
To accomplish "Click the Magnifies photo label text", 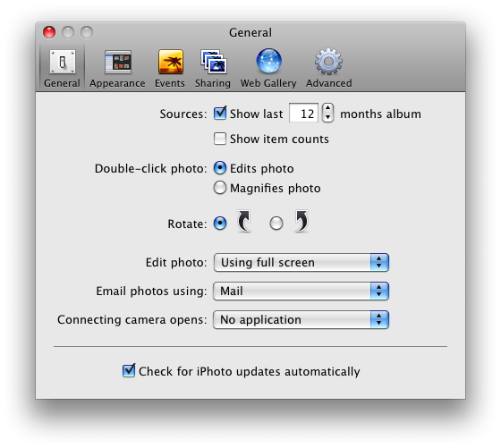I will (276, 189).
